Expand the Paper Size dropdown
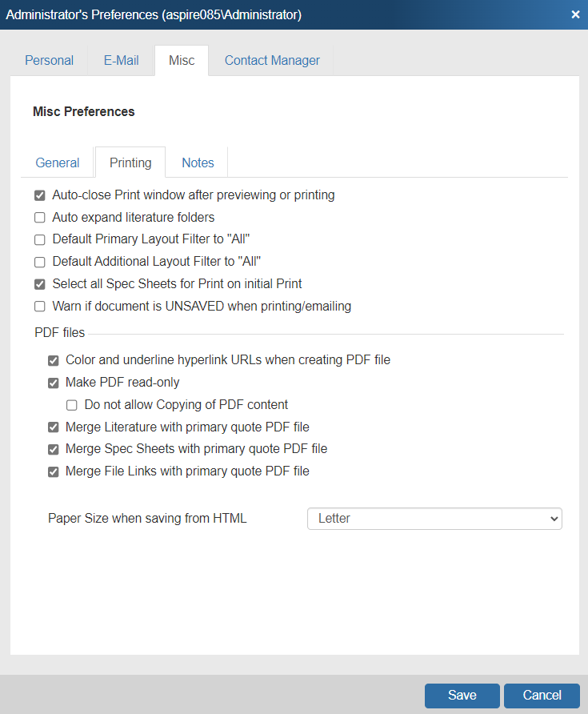The height and width of the screenshot is (714, 588). click(434, 519)
